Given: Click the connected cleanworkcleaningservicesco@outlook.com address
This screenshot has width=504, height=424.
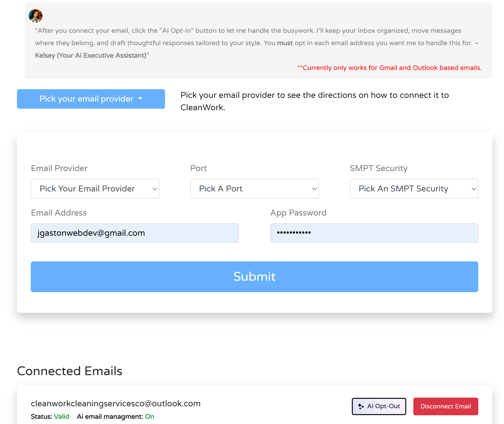Looking at the screenshot, I should 116,404.
